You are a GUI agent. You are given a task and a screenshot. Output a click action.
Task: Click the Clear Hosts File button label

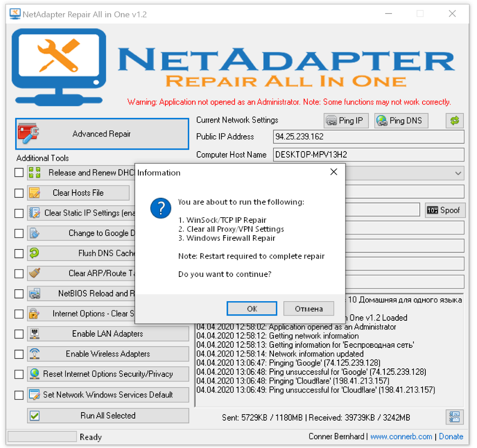click(78, 193)
